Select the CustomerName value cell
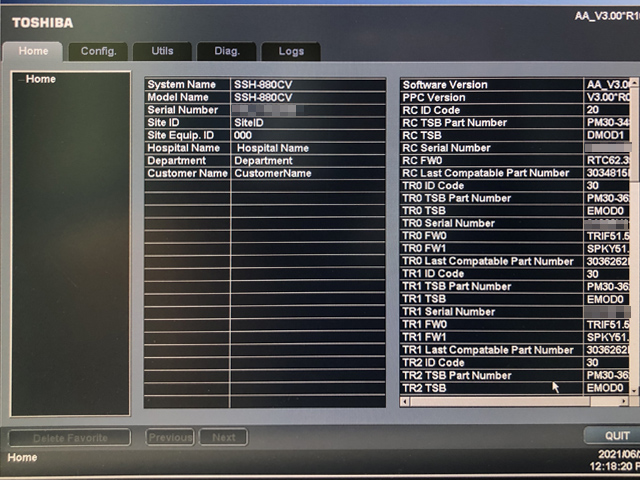Viewport: 640px width, 480px height. click(308, 173)
